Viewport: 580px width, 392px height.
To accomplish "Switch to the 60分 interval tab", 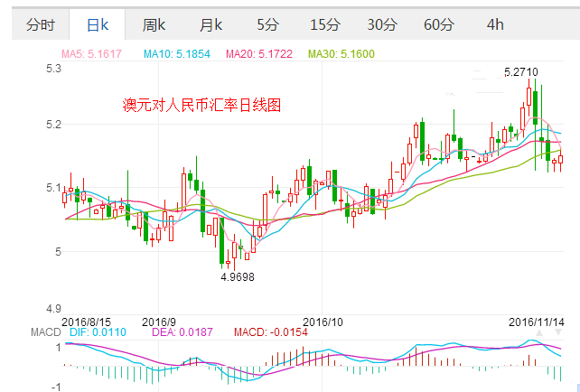I will tap(439, 25).
